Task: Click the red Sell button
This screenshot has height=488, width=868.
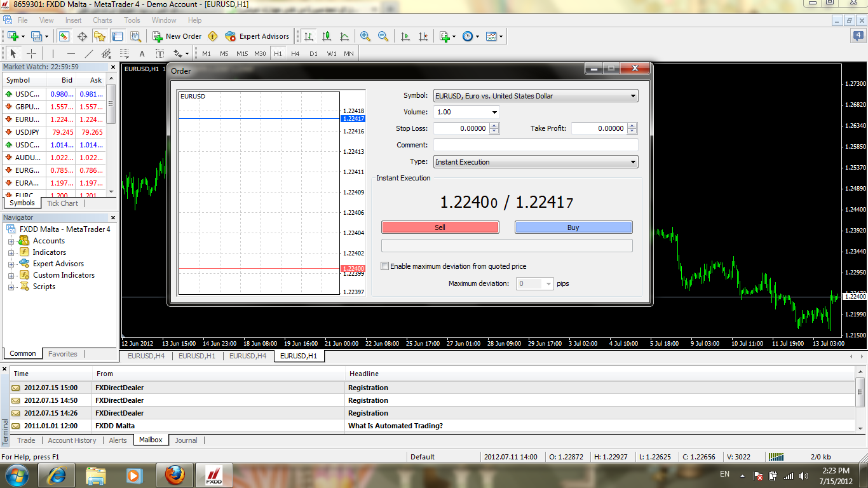Action: point(440,227)
